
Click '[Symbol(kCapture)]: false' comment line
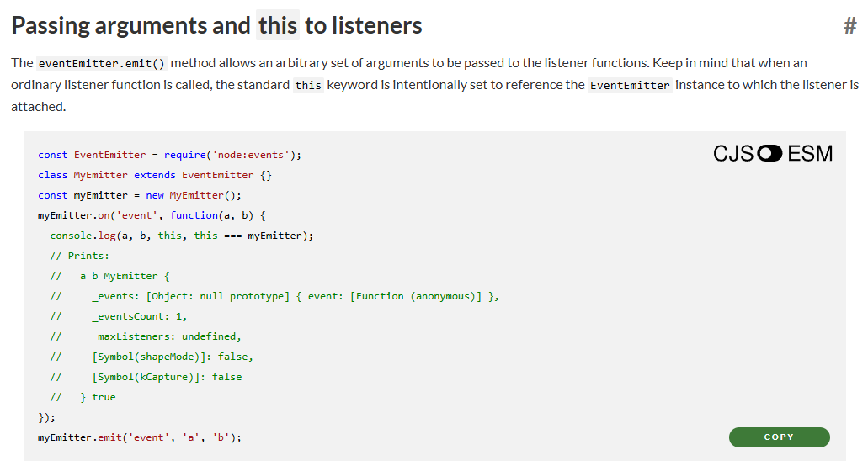point(146,377)
